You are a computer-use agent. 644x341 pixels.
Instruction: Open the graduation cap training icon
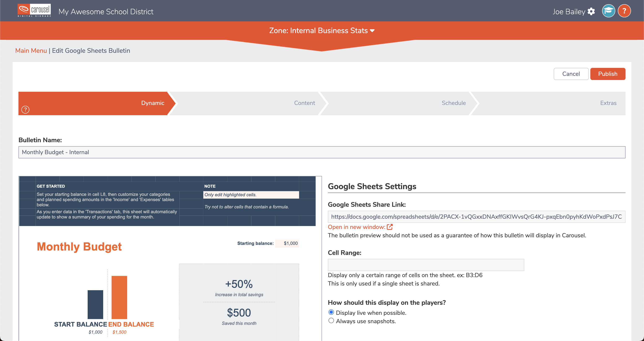coord(609,11)
